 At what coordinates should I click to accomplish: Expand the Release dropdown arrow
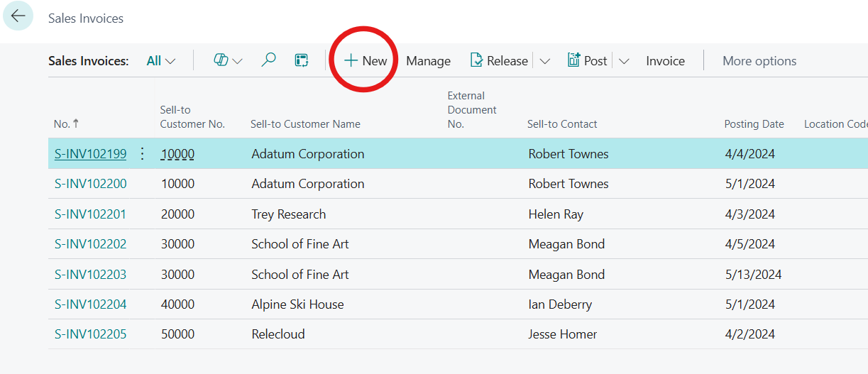(544, 61)
